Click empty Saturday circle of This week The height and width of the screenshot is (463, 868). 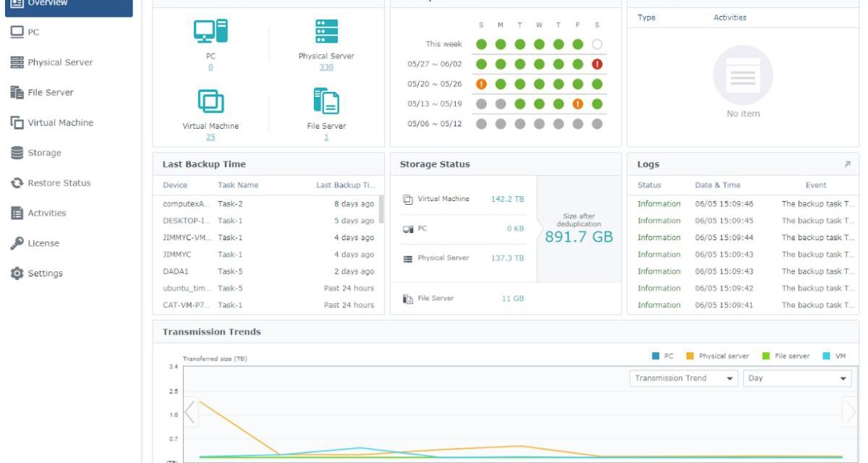[x=597, y=44]
